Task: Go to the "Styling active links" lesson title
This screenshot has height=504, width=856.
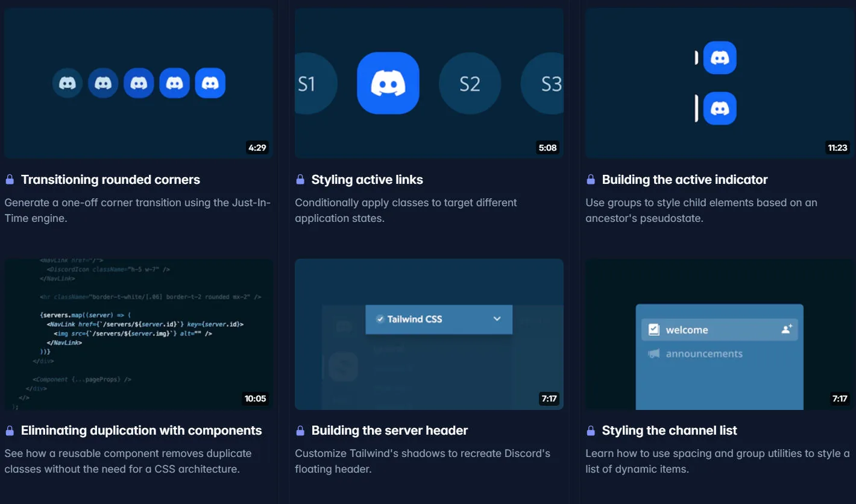Action: 367,180
